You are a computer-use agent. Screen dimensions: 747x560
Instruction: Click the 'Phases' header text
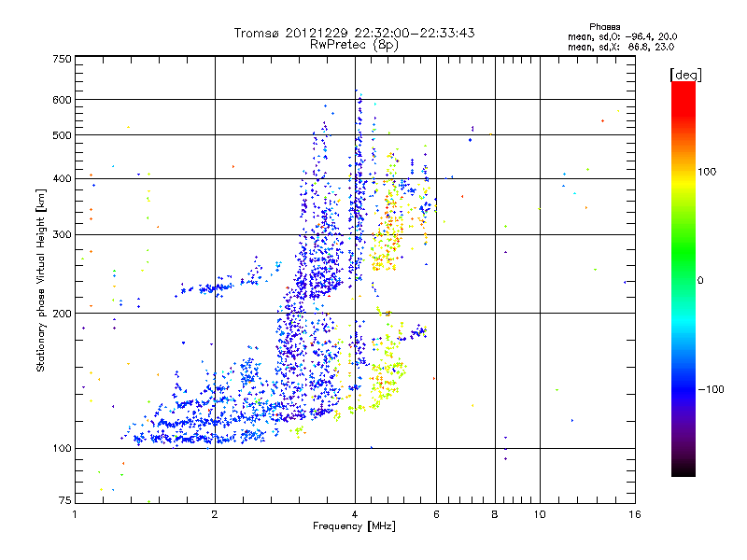click(604, 27)
